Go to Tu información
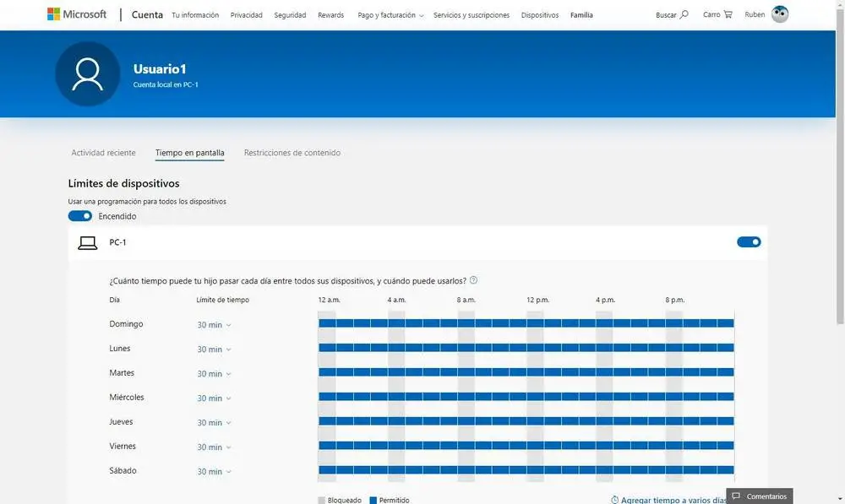Image resolution: width=845 pixels, height=504 pixels. click(x=195, y=15)
